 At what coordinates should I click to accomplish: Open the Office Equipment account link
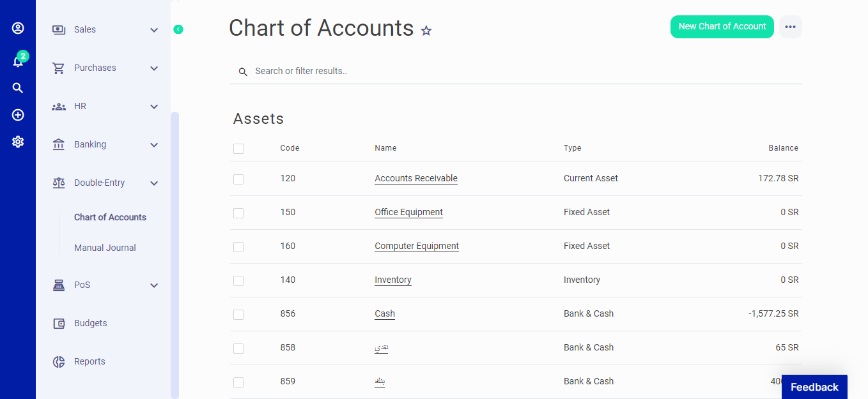[408, 211]
